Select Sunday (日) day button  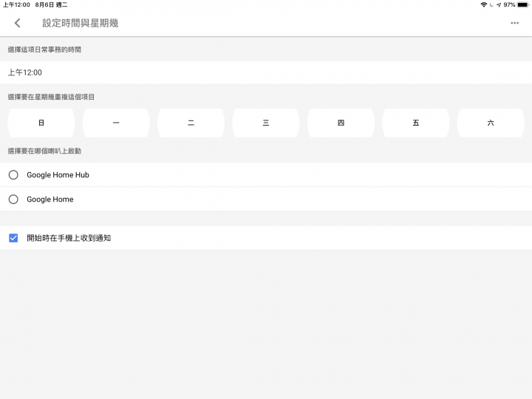41,123
